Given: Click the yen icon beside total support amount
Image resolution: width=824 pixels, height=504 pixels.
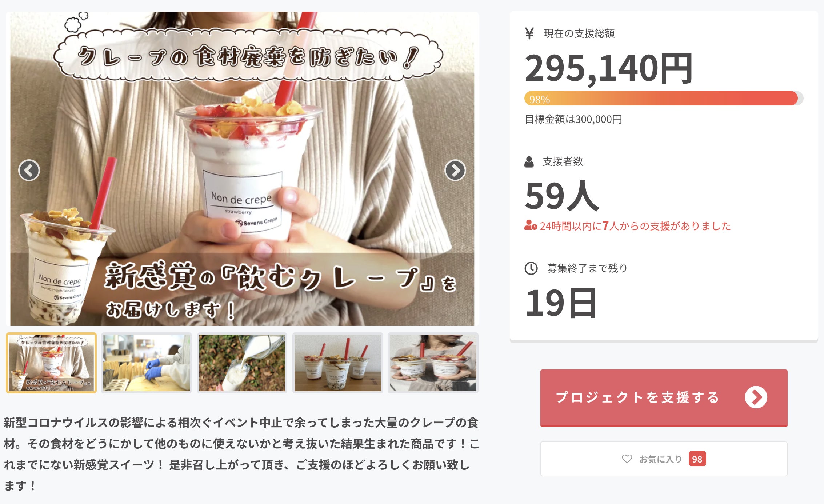Looking at the screenshot, I should 529,33.
